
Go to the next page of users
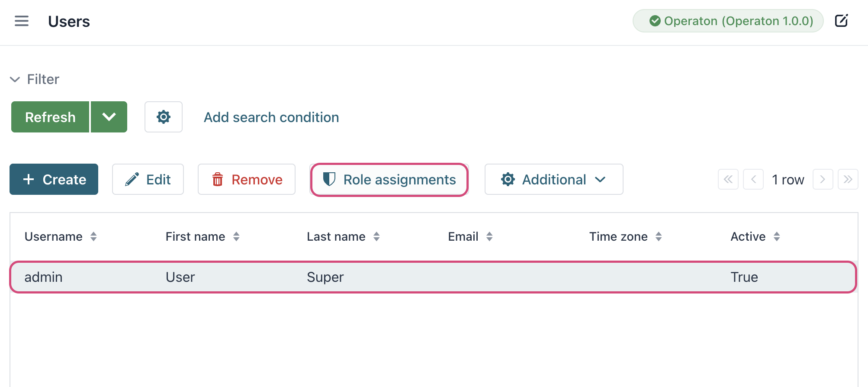pyautogui.click(x=822, y=179)
